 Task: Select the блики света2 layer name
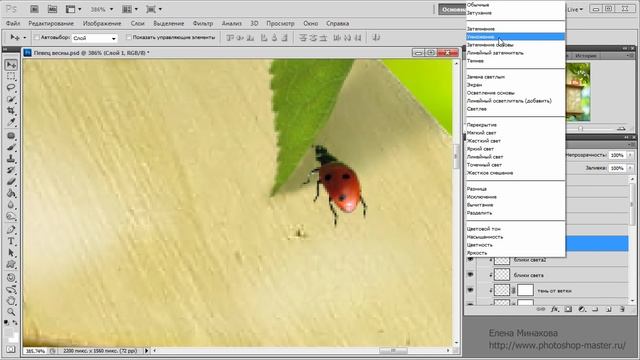pos(530,260)
